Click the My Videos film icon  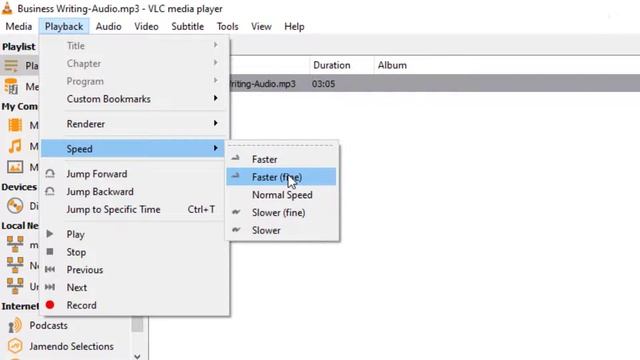15,125
